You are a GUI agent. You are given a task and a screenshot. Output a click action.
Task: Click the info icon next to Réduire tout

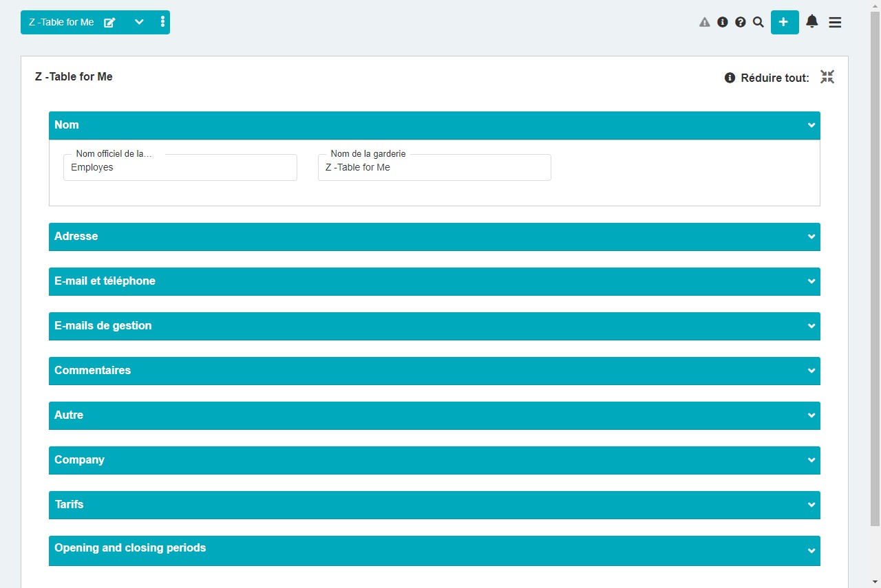pyautogui.click(x=729, y=78)
